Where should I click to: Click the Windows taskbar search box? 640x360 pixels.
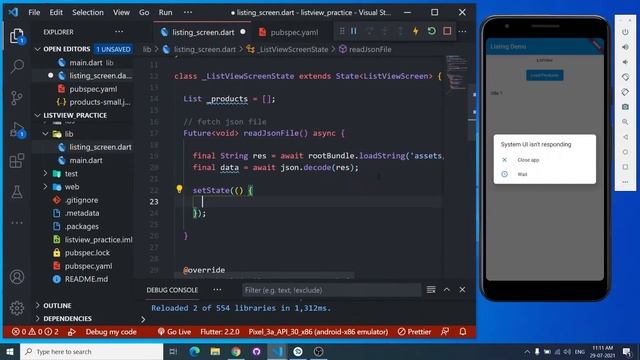[91, 351]
